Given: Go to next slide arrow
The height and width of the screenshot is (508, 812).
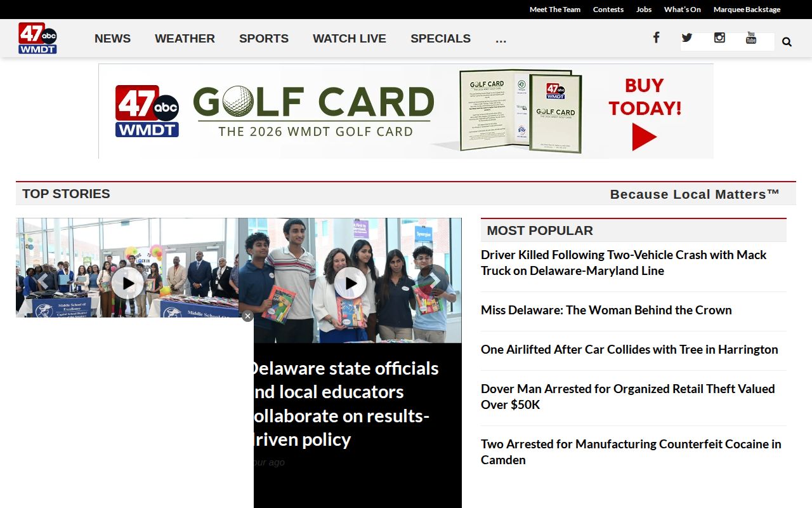Looking at the screenshot, I should 434,280.
